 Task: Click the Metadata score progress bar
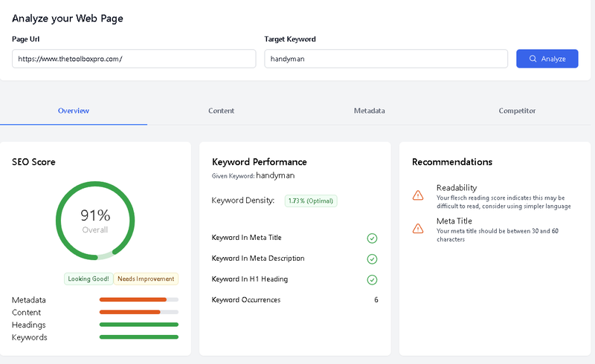coord(138,300)
